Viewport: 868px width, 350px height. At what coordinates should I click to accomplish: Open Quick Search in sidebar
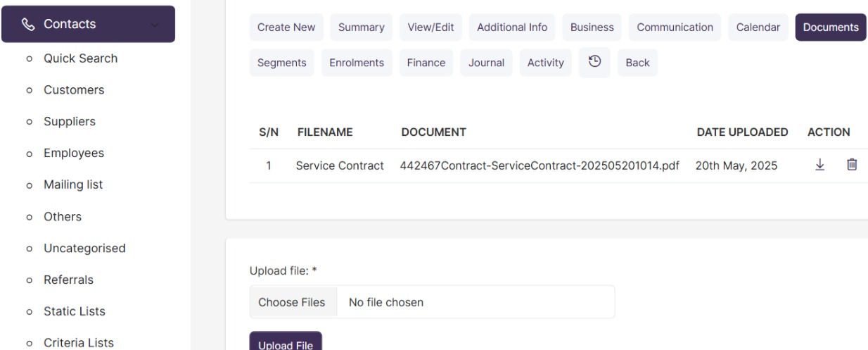pyautogui.click(x=80, y=58)
